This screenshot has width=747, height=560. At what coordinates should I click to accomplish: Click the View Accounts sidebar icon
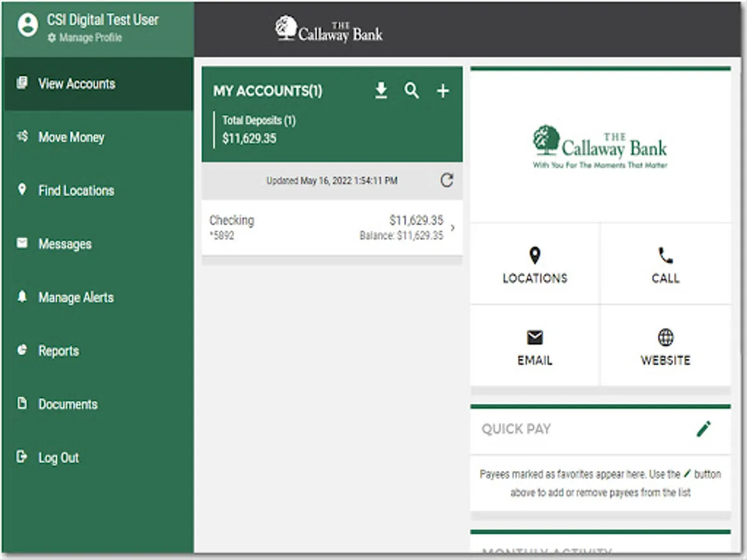[x=22, y=83]
